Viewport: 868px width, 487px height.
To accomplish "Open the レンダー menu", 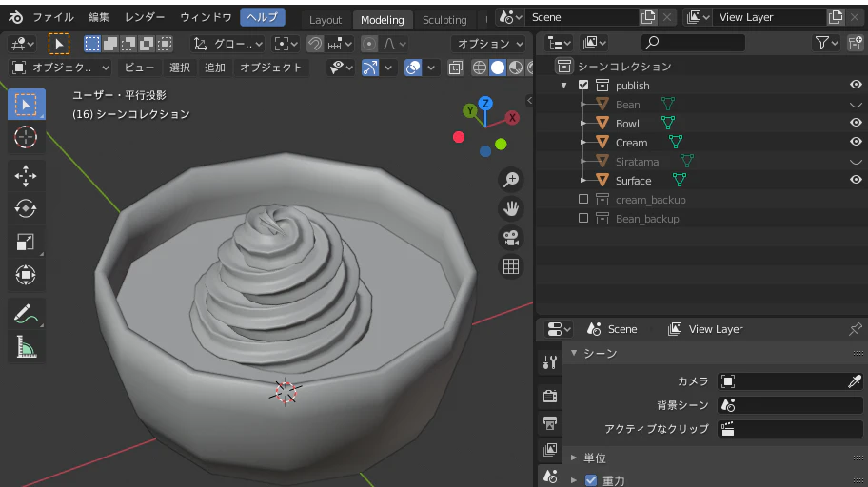I will coord(145,17).
